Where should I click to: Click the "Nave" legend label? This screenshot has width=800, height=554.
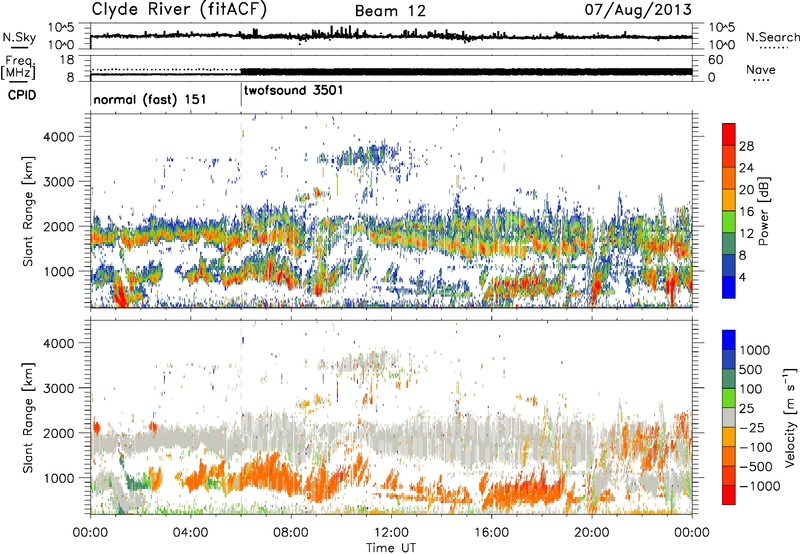point(761,70)
